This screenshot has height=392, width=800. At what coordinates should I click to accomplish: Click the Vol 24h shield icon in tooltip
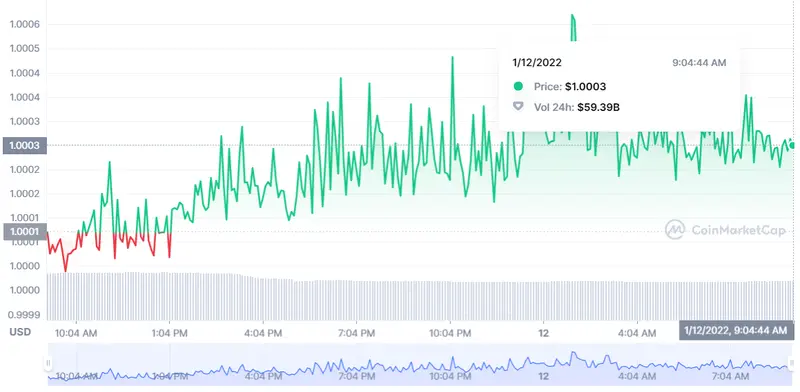tap(518, 107)
